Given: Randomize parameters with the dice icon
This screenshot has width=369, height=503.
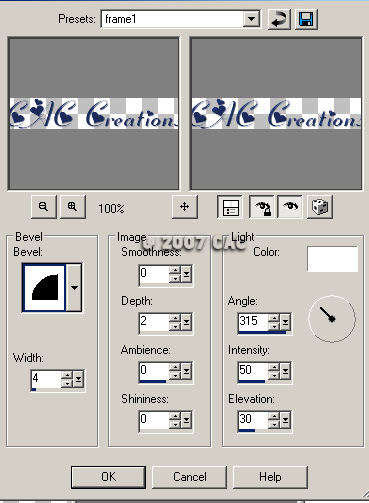Looking at the screenshot, I should [320, 207].
